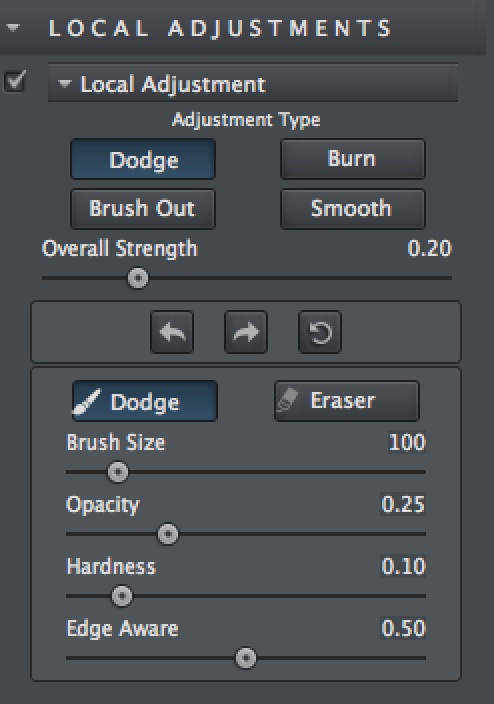
Task: Collapse the Local Adjustment section triangle
Action: [64, 84]
